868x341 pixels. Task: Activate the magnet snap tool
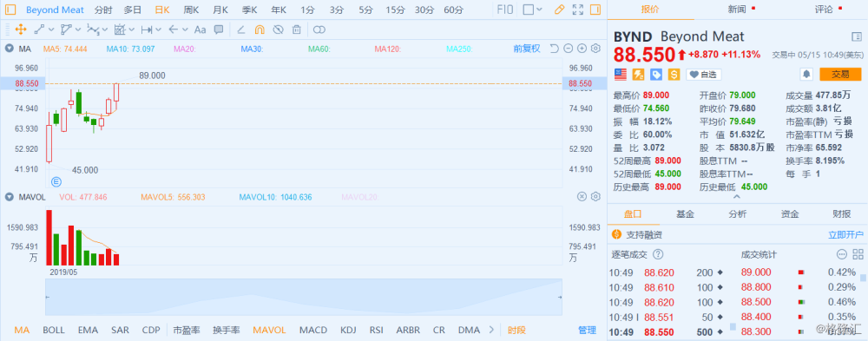(260, 30)
